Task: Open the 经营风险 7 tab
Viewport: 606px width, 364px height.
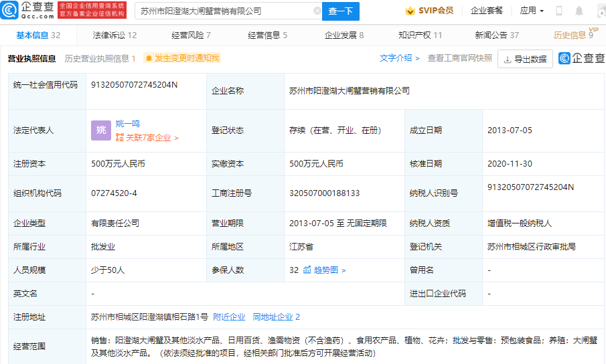Action: click(191, 35)
